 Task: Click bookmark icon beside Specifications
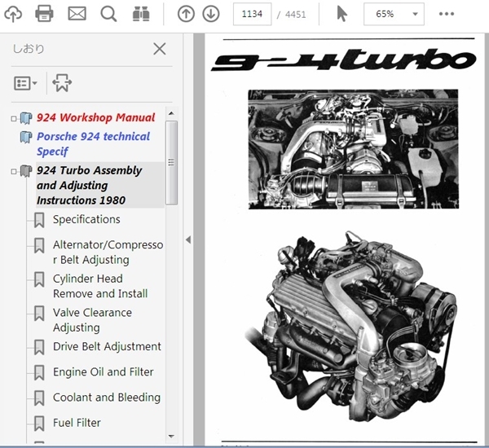click(x=39, y=220)
